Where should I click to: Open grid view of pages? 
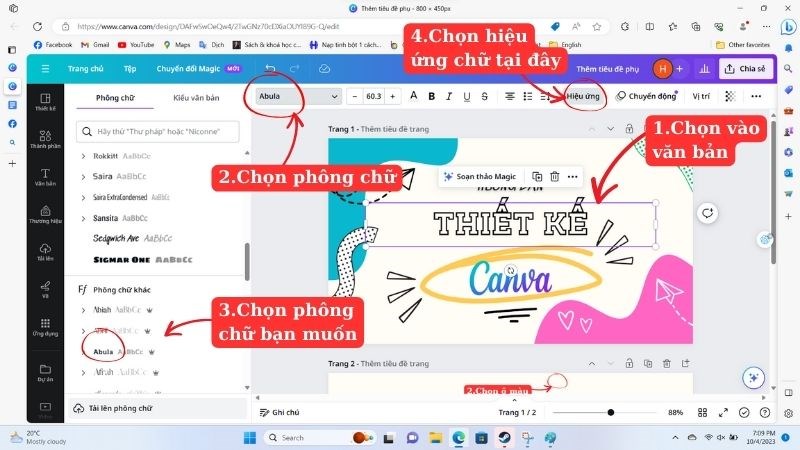703,412
